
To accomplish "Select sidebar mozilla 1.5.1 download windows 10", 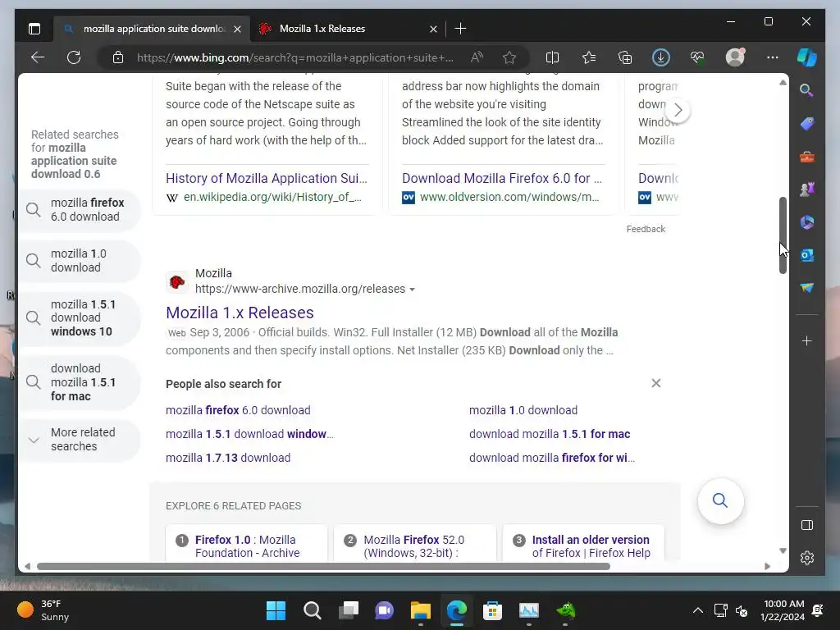I will 80,318.
